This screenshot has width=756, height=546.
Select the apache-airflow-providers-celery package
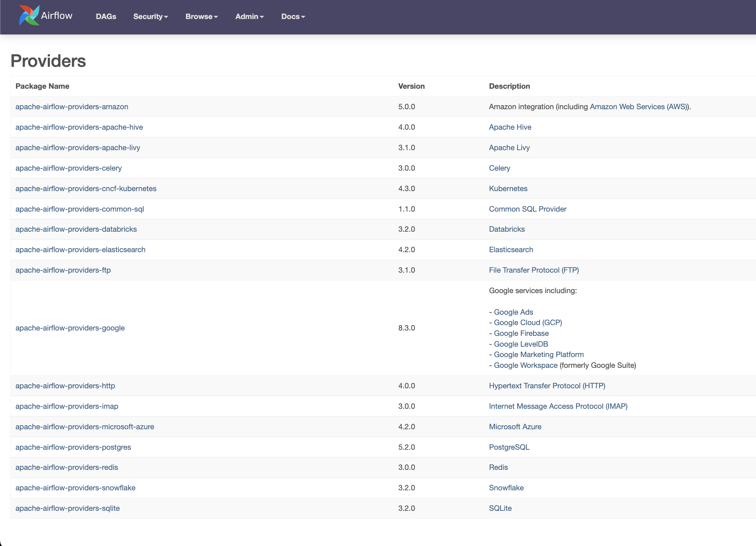pyautogui.click(x=68, y=168)
